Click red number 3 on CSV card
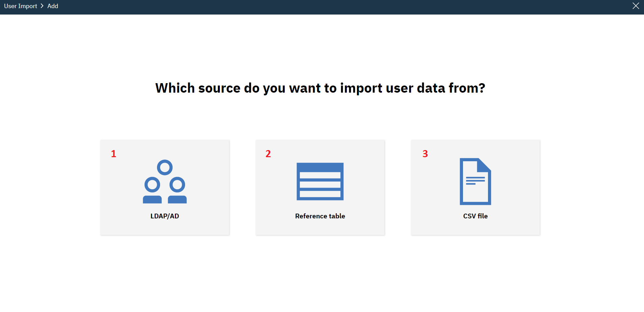The width and height of the screenshot is (644, 312). coord(425,154)
